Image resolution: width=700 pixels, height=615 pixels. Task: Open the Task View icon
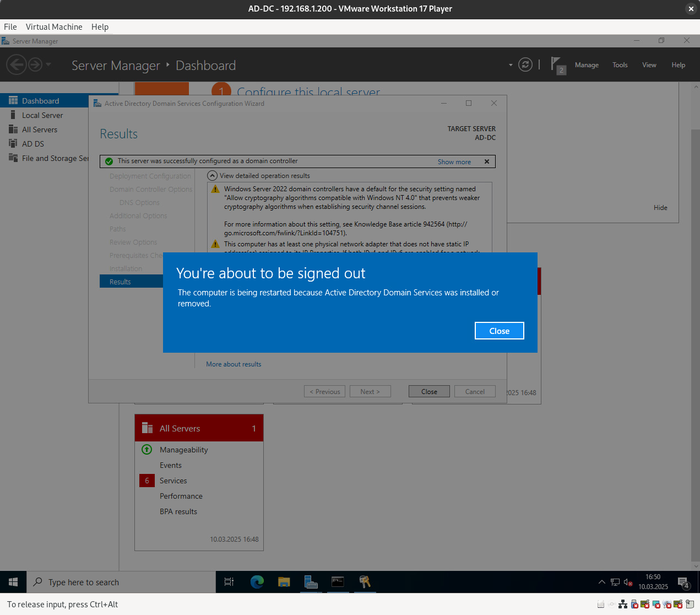tap(229, 582)
